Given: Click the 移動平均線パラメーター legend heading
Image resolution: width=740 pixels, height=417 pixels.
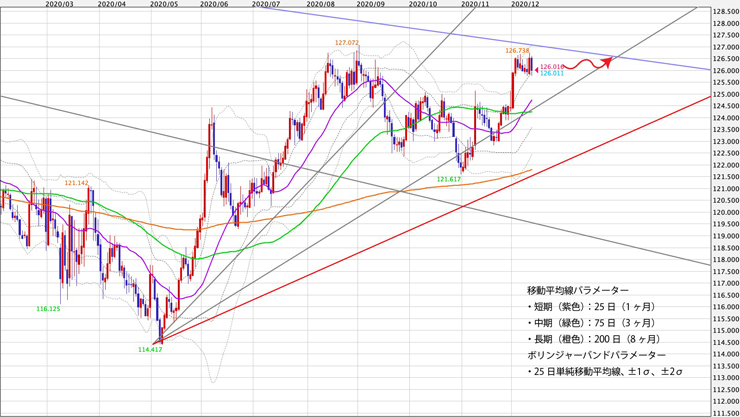Looking at the screenshot, I should tap(578, 290).
